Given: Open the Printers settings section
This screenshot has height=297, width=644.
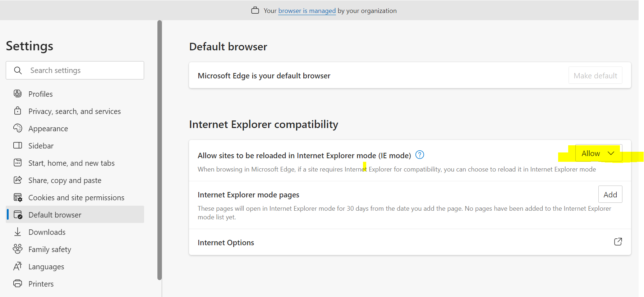Looking at the screenshot, I should tap(41, 284).
